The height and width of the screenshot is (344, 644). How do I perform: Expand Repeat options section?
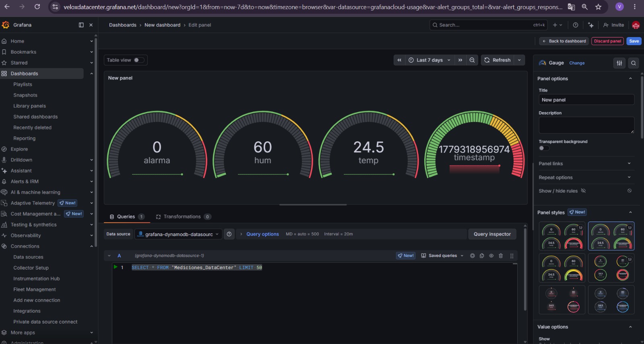[586, 177]
